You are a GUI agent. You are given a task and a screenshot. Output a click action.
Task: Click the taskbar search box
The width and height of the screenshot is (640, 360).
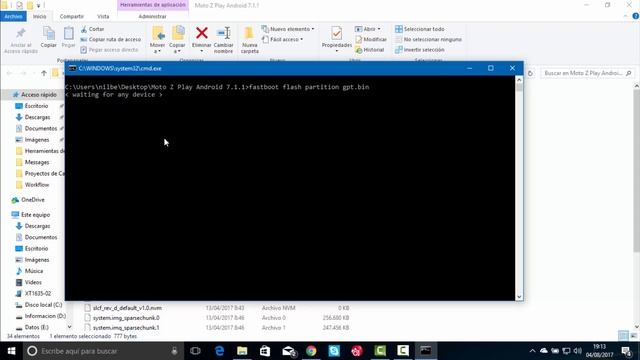102,351
